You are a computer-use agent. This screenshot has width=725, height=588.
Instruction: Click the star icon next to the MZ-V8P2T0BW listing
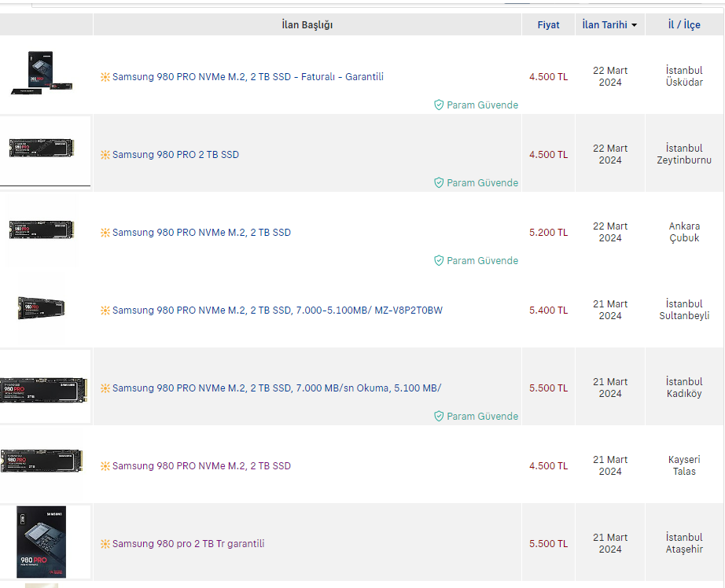click(105, 311)
